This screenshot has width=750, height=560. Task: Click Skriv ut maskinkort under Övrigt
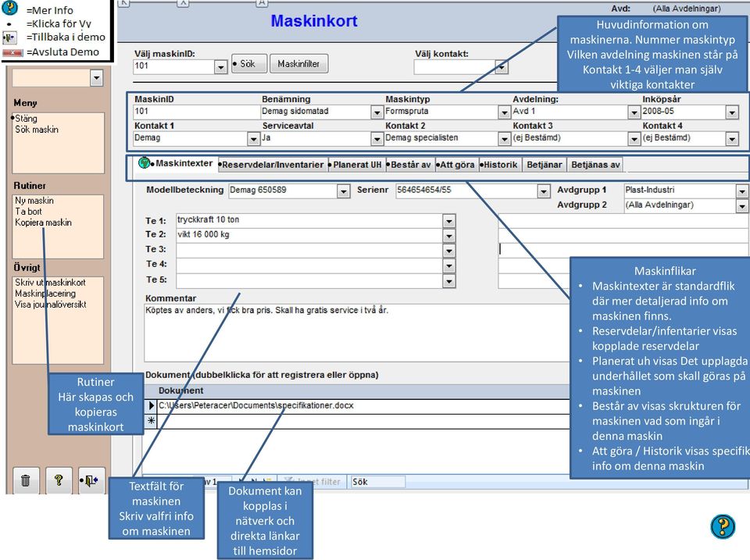click(x=50, y=283)
